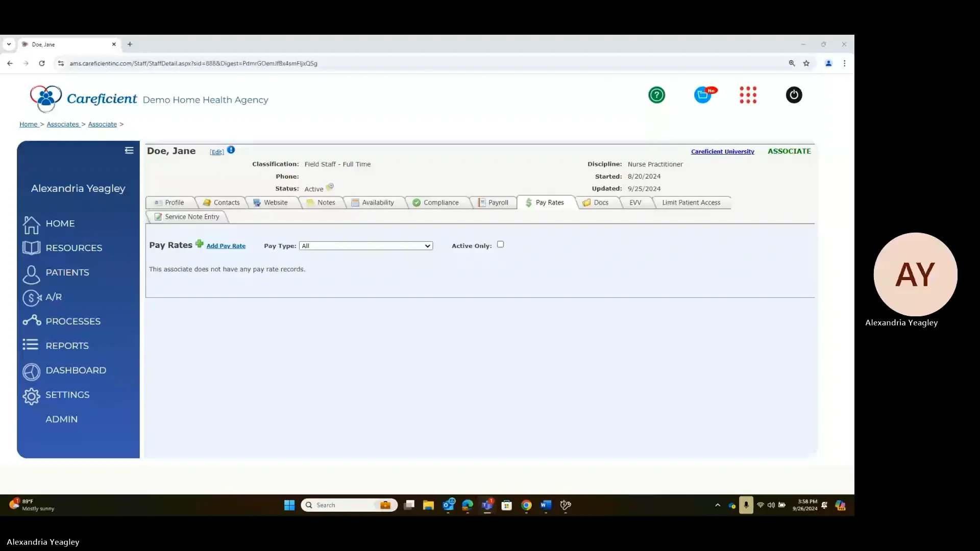The image size is (980, 551).
Task: Click the blue cart notification icon
Action: 703,95
